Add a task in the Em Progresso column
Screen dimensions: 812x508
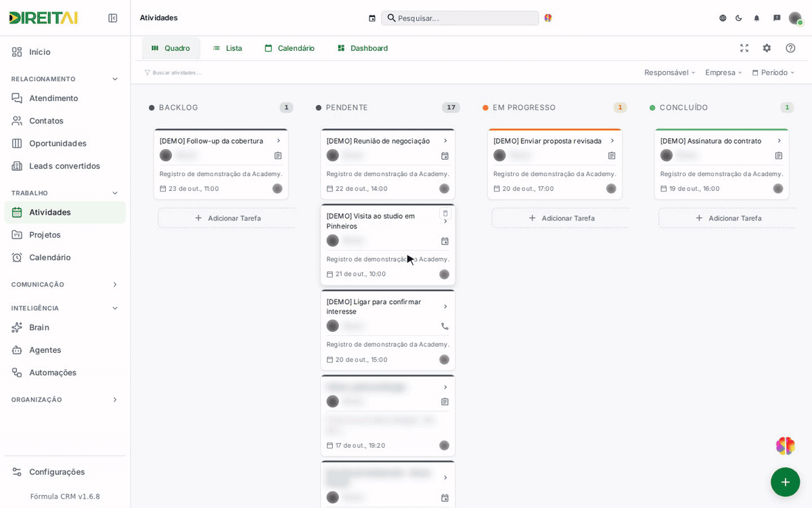(562, 218)
